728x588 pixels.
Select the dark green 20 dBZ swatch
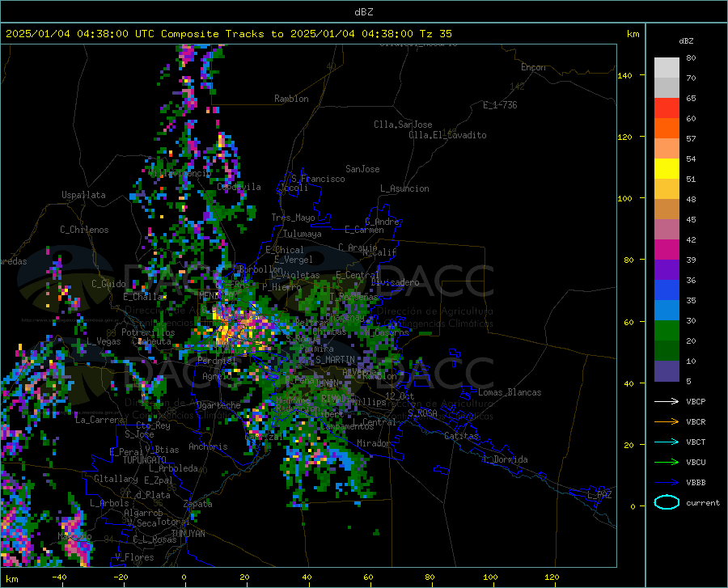tap(667, 351)
